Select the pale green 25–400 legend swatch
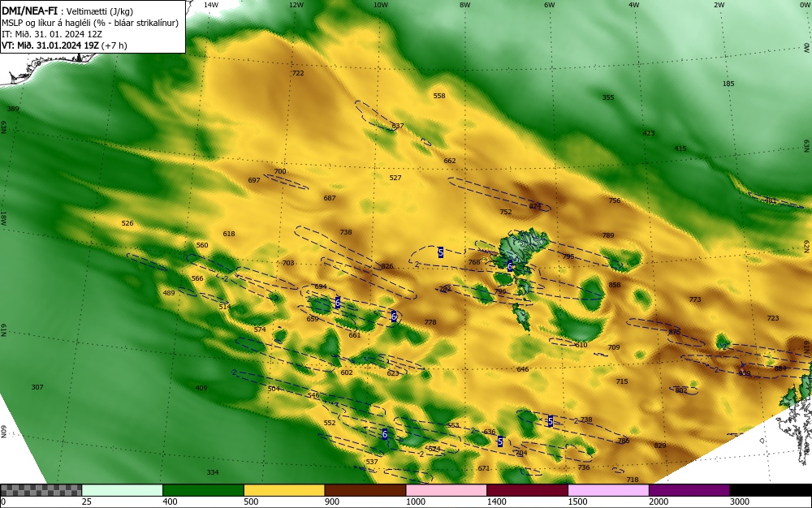Image resolution: width=812 pixels, height=508 pixels. pyautogui.click(x=123, y=490)
